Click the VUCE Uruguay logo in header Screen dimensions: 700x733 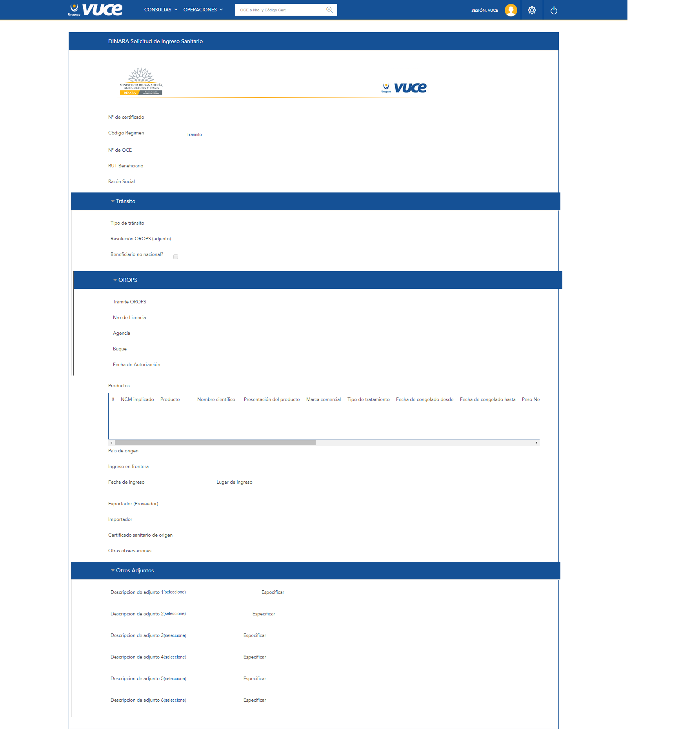pyautogui.click(x=95, y=10)
